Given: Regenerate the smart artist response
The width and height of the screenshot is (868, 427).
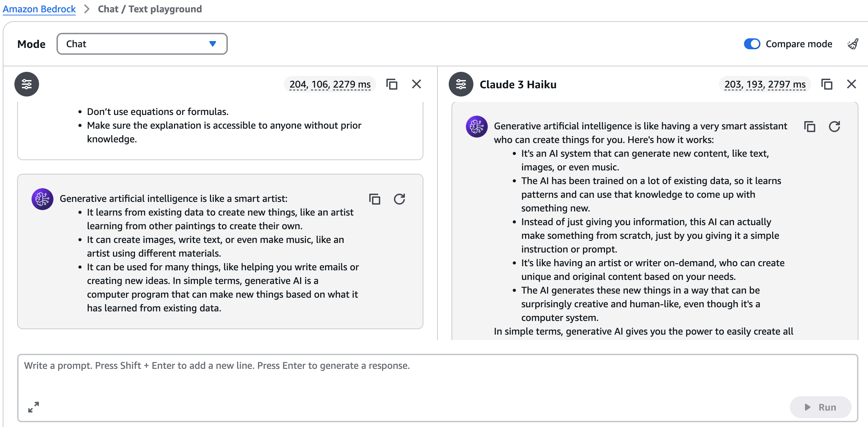Looking at the screenshot, I should coord(399,199).
